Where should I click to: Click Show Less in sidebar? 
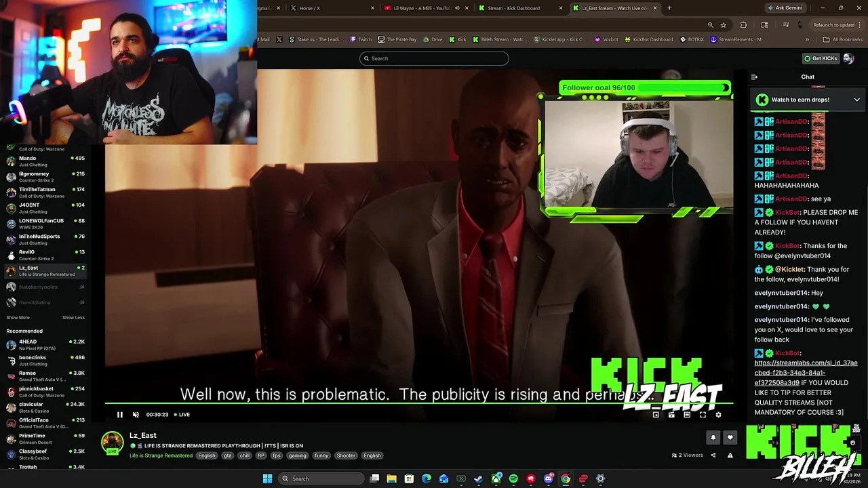coord(73,318)
